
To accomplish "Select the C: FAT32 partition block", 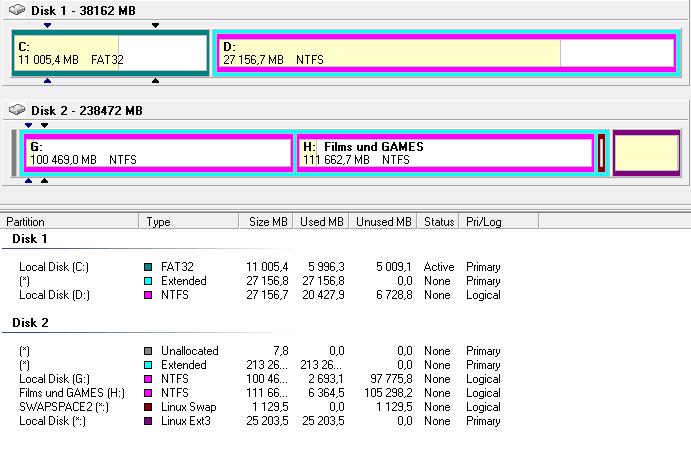I will pos(110,53).
